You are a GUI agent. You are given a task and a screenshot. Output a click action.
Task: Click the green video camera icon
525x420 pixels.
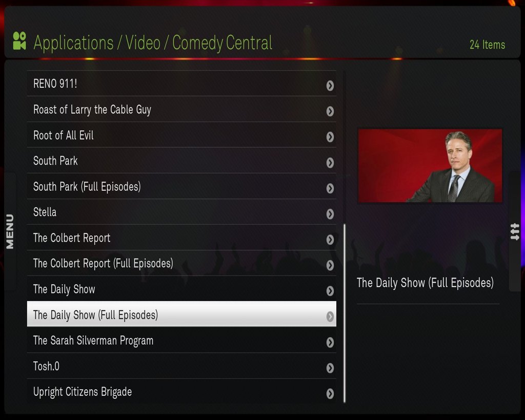19,41
